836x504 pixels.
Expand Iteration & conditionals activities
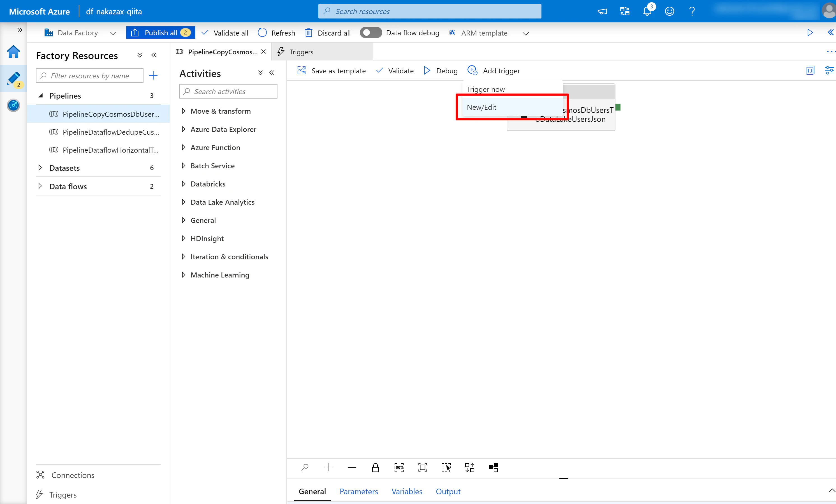click(x=184, y=256)
